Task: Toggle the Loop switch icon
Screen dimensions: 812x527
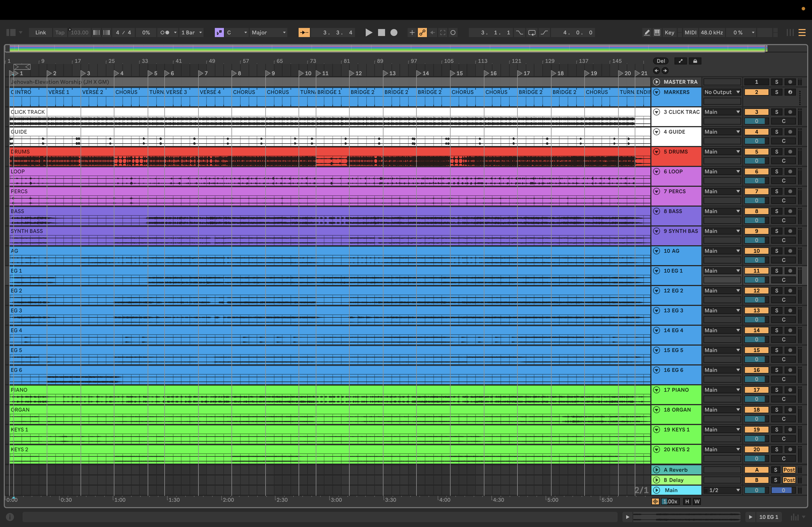Action: (532, 32)
